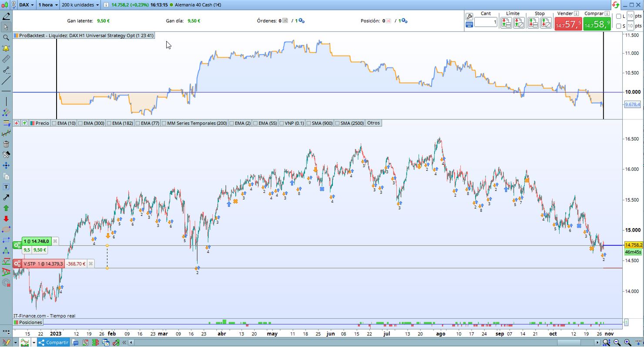
Task: Select the T text annotation tool
Action: coord(6,187)
